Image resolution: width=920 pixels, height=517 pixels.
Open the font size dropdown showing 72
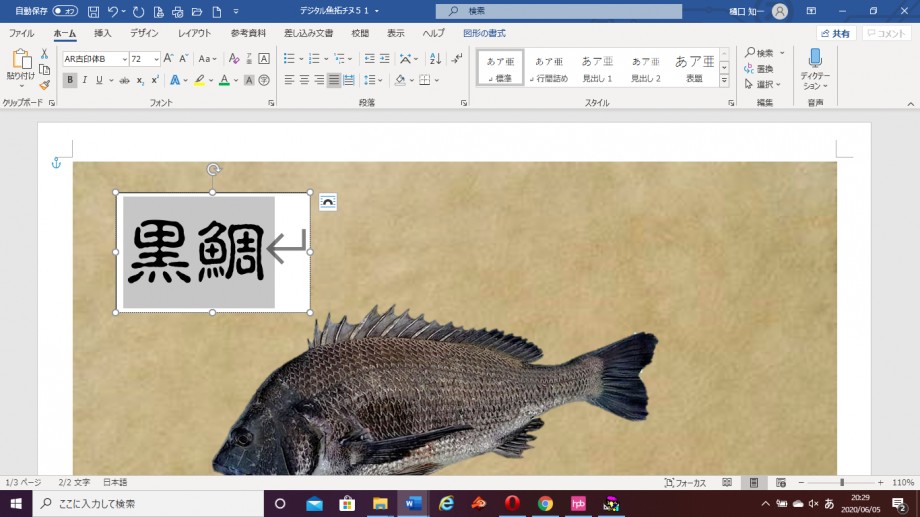click(x=156, y=59)
